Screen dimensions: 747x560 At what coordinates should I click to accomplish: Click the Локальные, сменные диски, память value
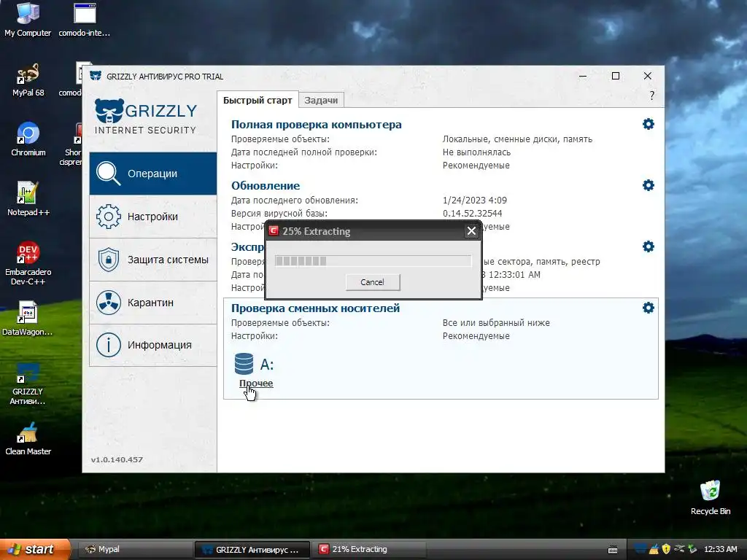pos(517,139)
